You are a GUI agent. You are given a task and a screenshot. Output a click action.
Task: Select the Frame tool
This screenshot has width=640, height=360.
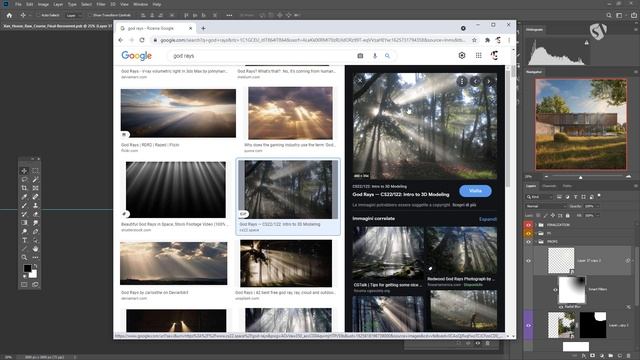pyautogui.click(x=35, y=188)
